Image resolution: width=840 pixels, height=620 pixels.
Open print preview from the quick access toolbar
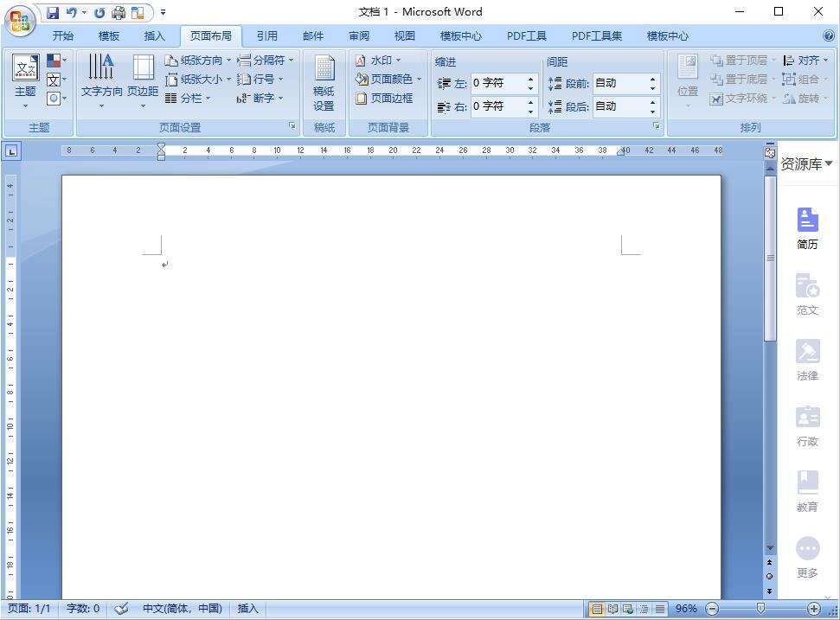(119, 12)
